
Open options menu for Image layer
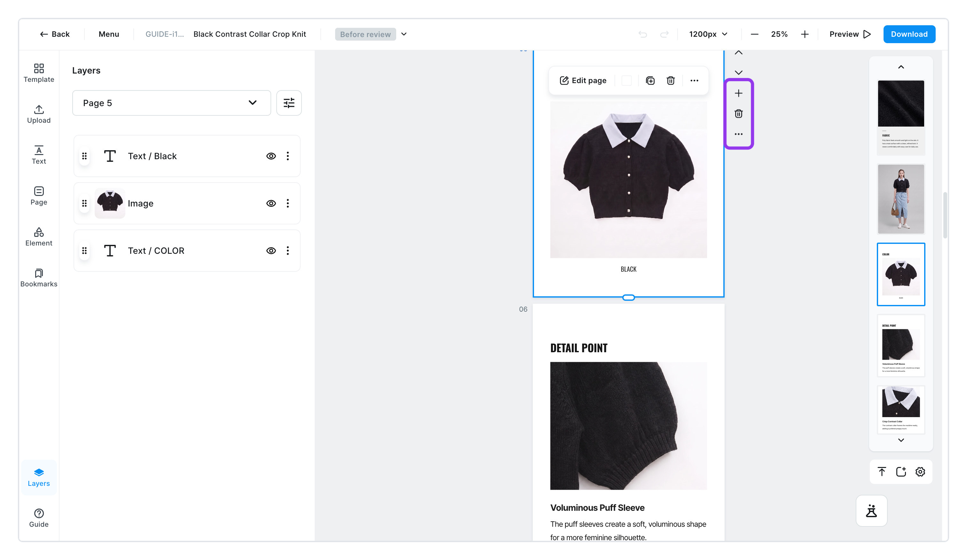288,203
